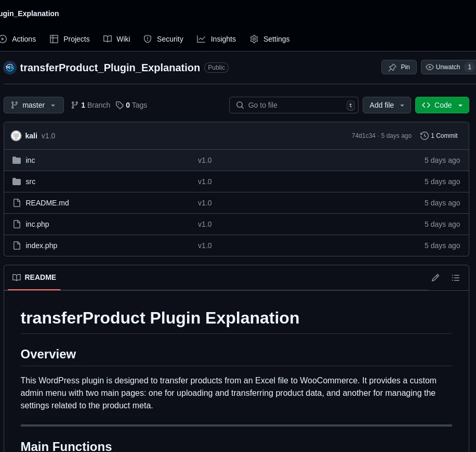This screenshot has width=476, height=452.
Task: Open v1.0 commit message in src row
Action: click(x=205, y=182)
